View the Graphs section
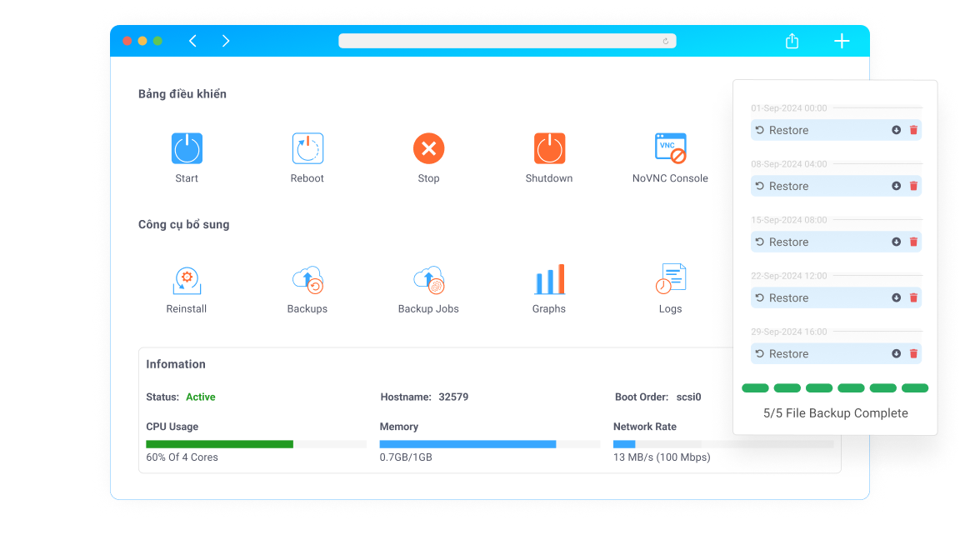Viewport: 980px width, 550px height. (549, 279)
